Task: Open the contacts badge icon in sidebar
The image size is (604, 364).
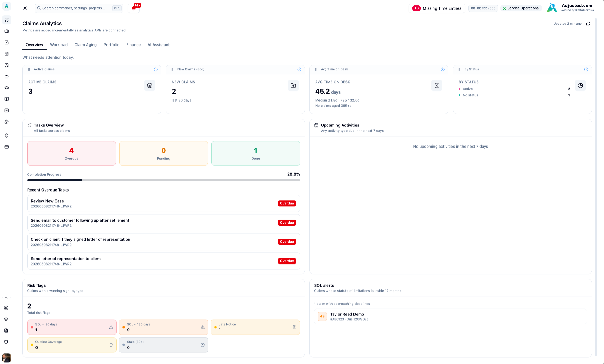Action: coord(7,65)
